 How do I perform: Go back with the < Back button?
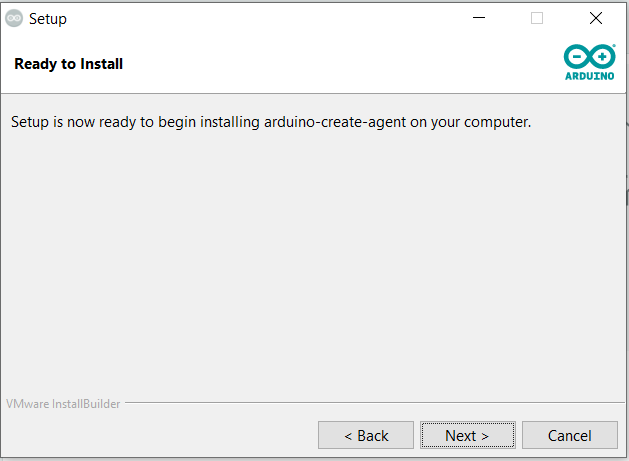pyautogui.click(x=366, y=435)
